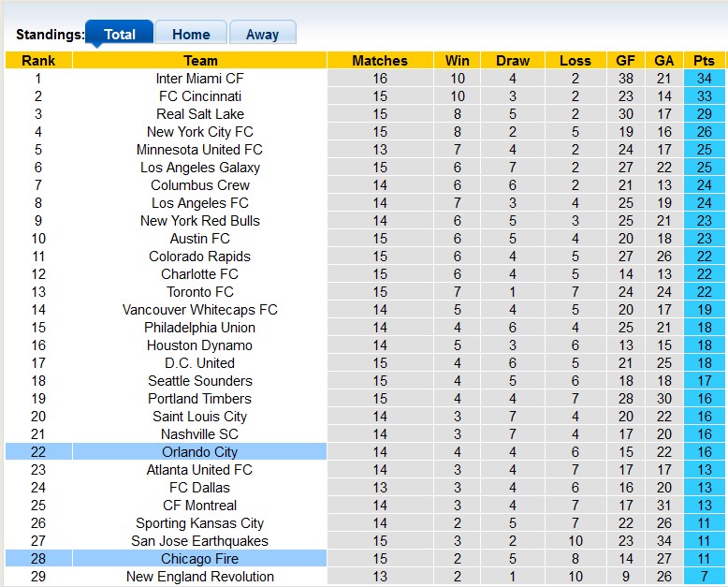Click the Rank column header

(38, 61)
